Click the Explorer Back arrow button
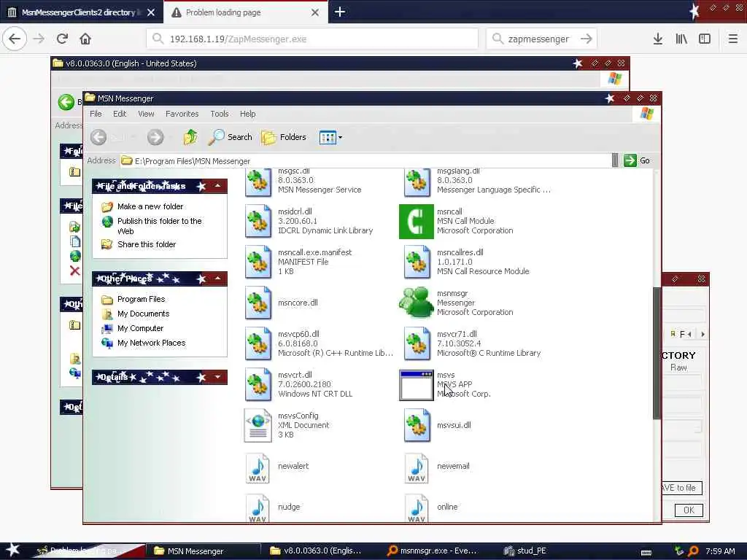 click(98, 137)
